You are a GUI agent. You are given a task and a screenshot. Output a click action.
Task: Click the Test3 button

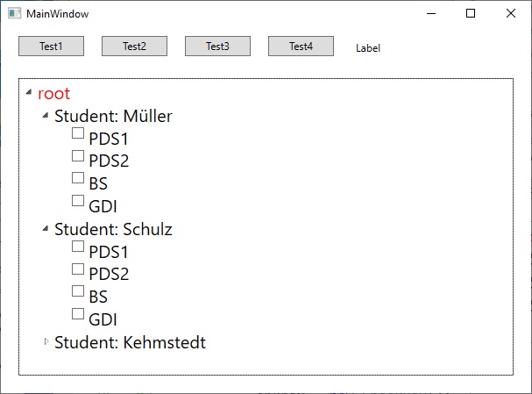click(x=217, y=47)
